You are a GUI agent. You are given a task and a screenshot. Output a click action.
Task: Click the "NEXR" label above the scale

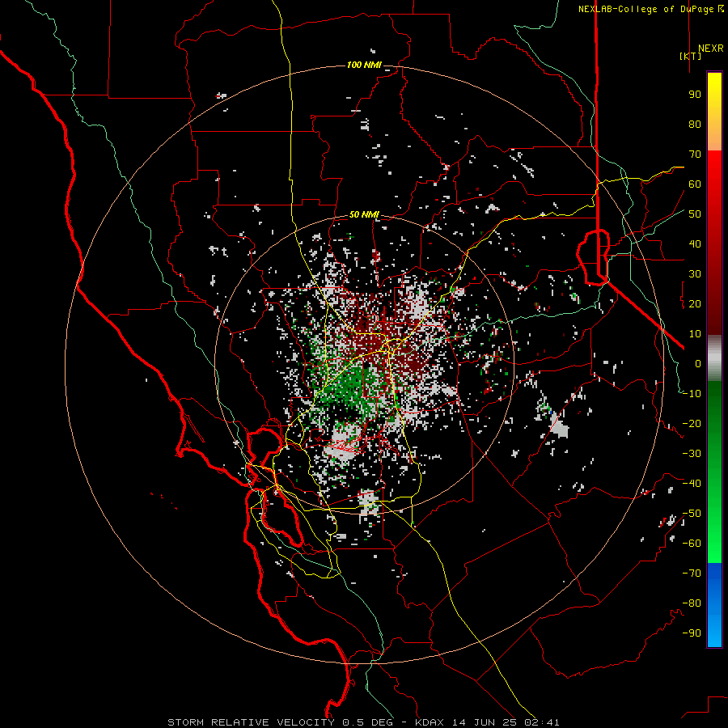710,49
